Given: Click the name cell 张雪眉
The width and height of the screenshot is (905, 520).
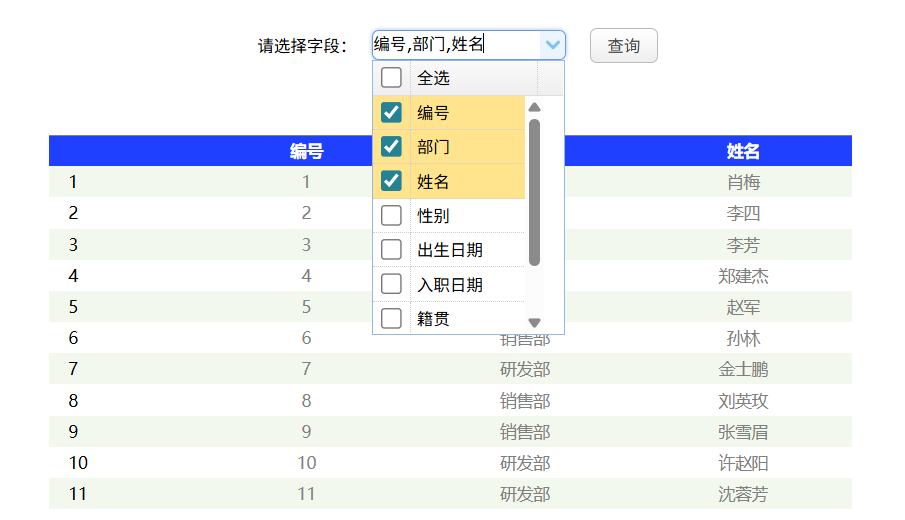Looking at the screenshot, I should click(x=743, y=432).
